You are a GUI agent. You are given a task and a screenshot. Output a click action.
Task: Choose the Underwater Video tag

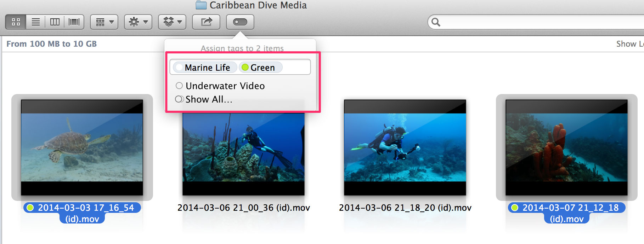[220, 86]
